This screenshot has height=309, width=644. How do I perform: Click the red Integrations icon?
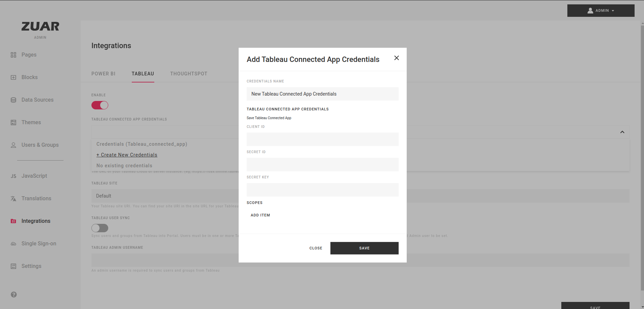[x=13, y=221]
